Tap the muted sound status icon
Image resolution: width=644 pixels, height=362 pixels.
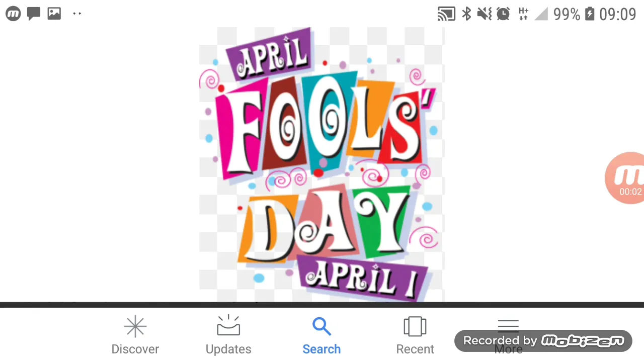pos(485,14)
